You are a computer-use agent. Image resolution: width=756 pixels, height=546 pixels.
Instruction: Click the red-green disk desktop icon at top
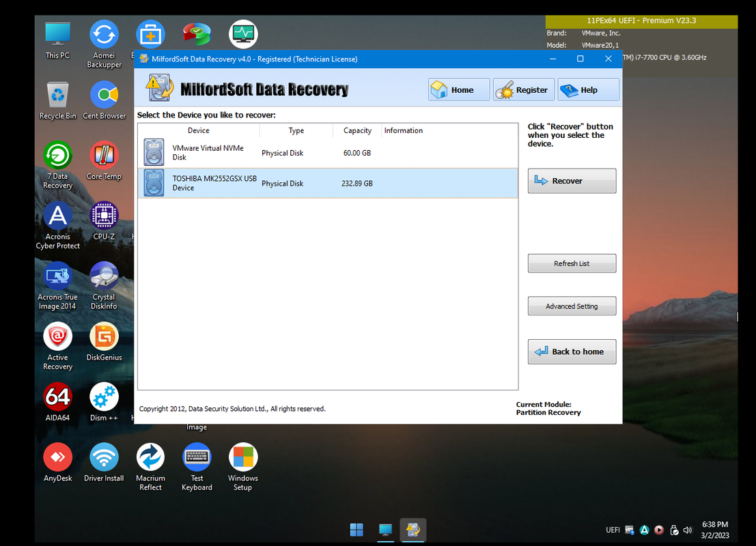point(197,33)
